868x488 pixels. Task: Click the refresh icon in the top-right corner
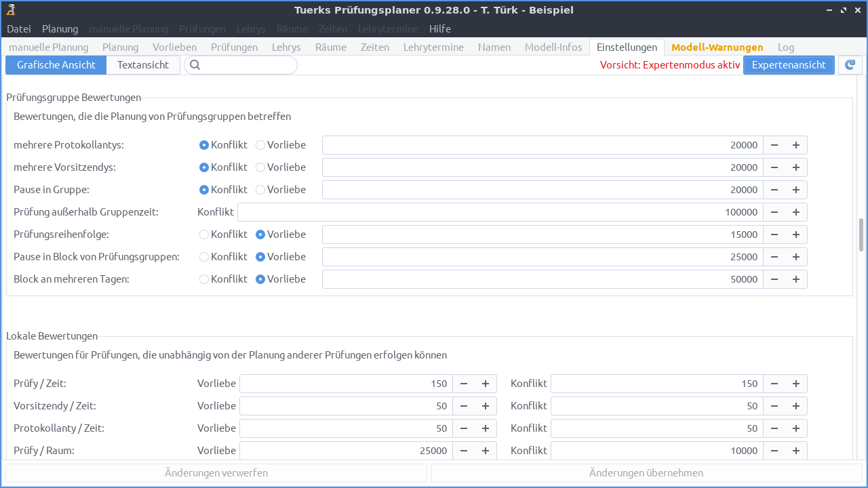click(850, 64)
